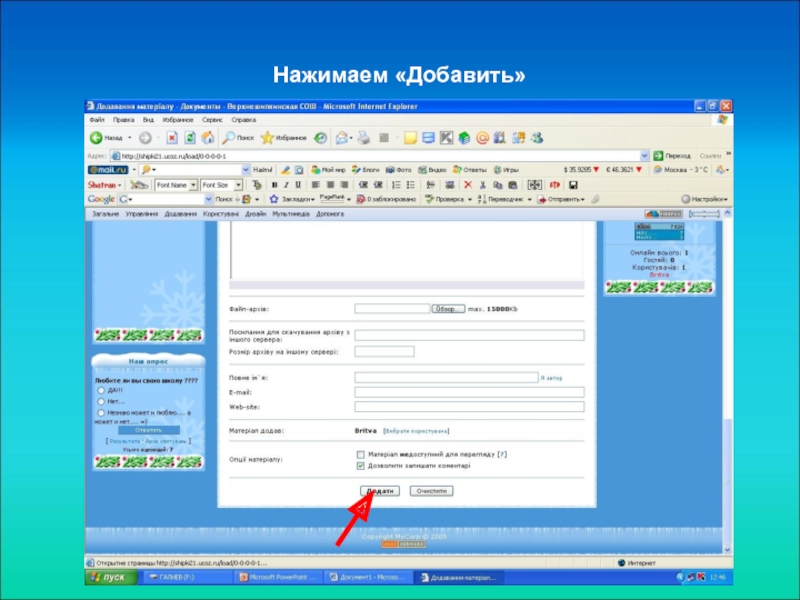This screenshot has width=800, height=600.
Task: Click the 'Вибрати користувача' link
Action: coord(416,431)
